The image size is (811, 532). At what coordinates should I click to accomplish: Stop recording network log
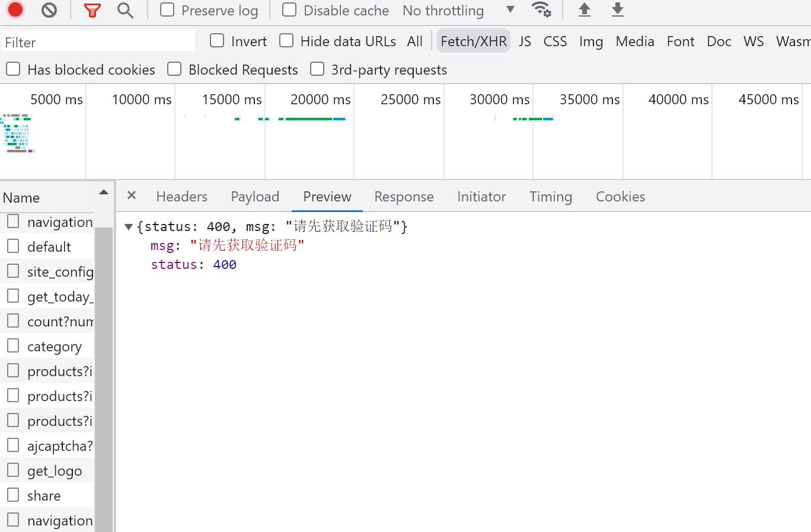coord(15,10)
